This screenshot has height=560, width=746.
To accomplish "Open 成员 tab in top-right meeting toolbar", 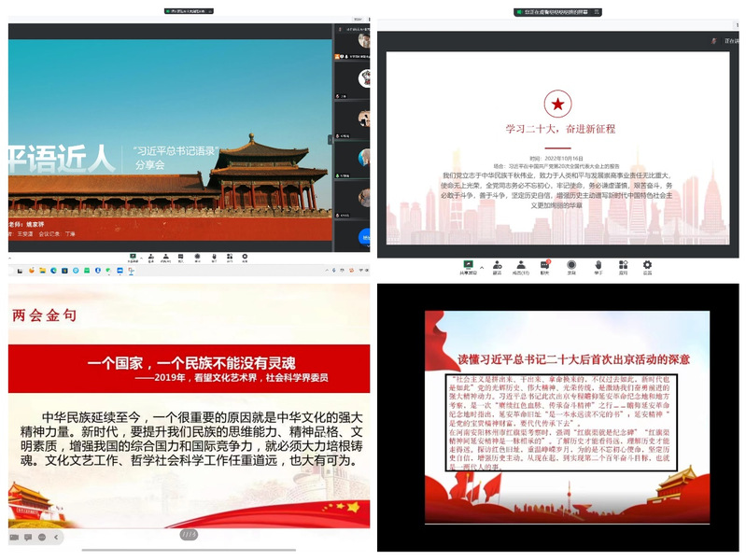I will 521,266.
